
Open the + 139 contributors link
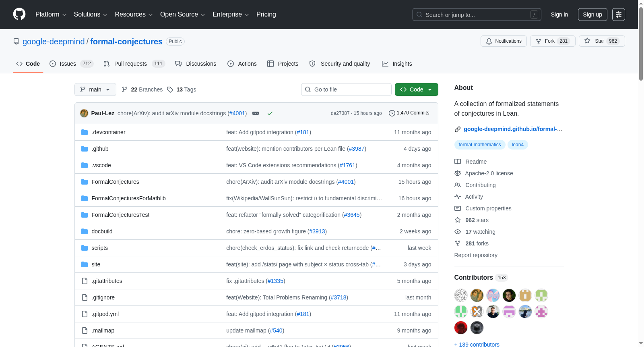[x=477, y=345]
